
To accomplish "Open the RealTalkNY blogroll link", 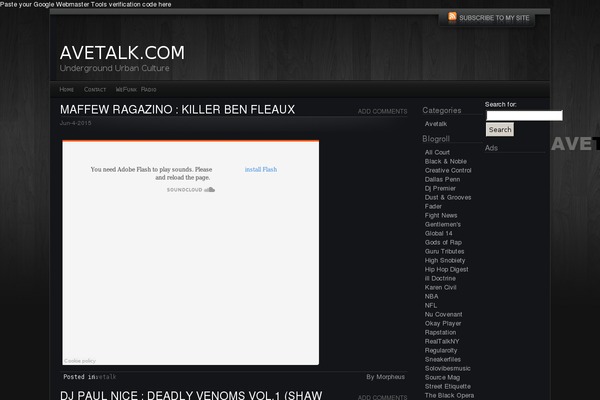I will [x=442, y=341].
